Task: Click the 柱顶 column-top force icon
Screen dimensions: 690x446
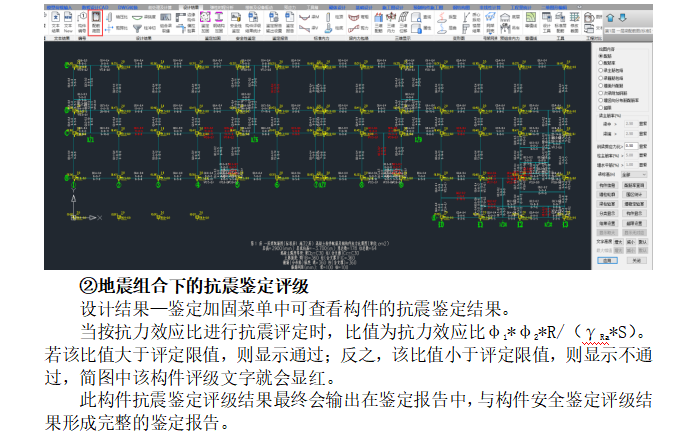Action: click(335, 17)
